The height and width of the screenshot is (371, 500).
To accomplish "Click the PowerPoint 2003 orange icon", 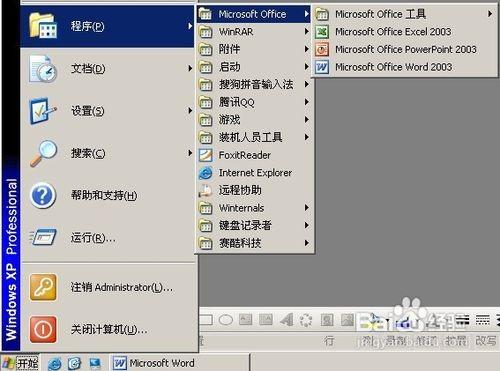I will click(x=322, y=50).
